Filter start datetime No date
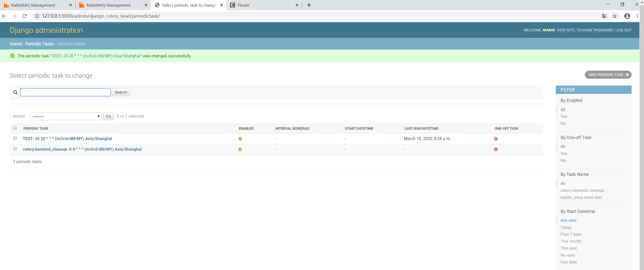Image resolution: width=644 pixels, height=270 pixels. pos(568,255)
